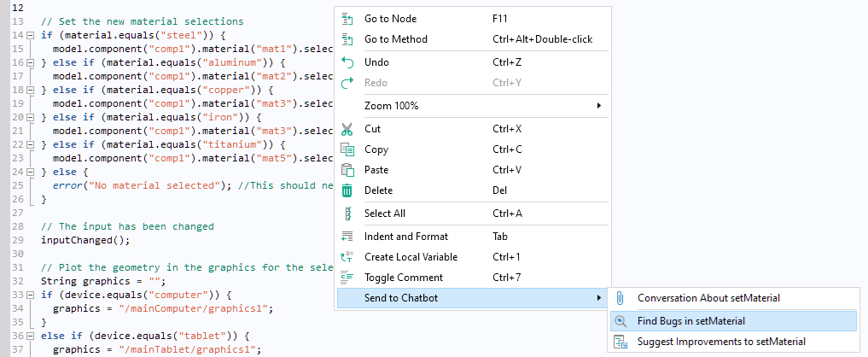Collapse the code block at line 33
Screen dimensions: 868x357
31,295
